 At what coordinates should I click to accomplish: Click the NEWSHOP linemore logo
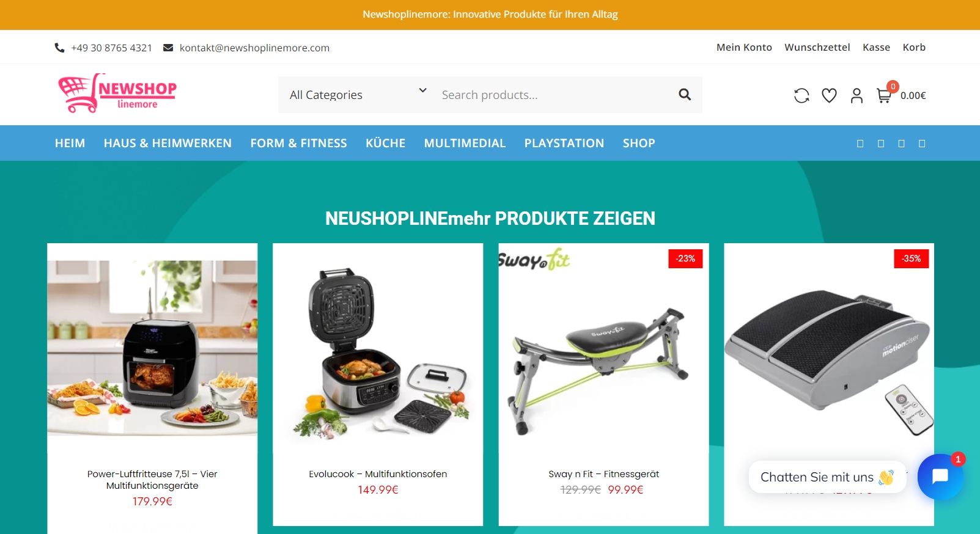pos(117,93)
